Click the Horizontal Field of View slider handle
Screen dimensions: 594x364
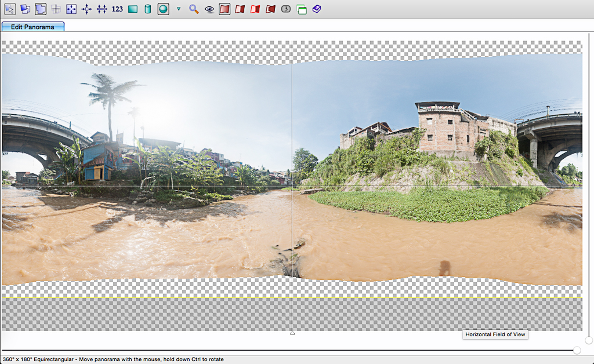(577, 350)
